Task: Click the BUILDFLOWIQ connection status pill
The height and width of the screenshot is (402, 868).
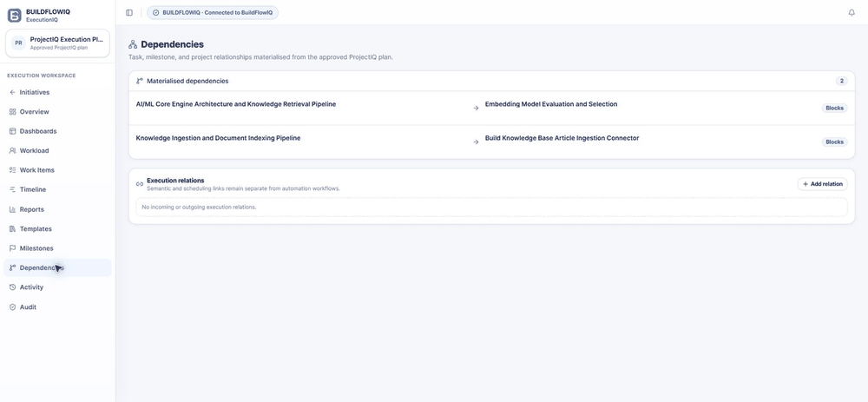Action: tap(213, 13)
